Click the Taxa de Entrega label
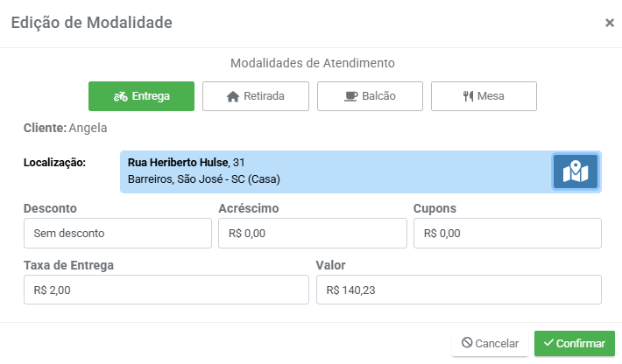The width and height of the screenshot is (622, 364). coord(69,265)
